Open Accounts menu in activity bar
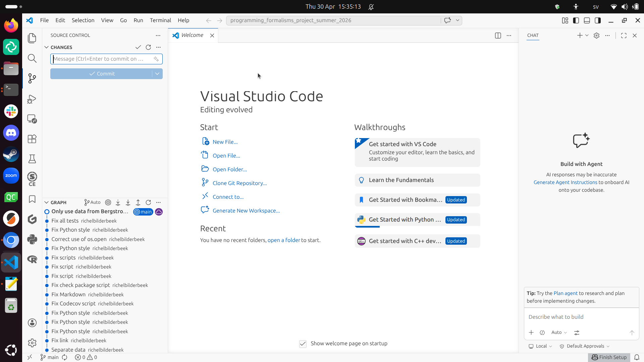This screenshot has width=644, height=362. point(32,323)
